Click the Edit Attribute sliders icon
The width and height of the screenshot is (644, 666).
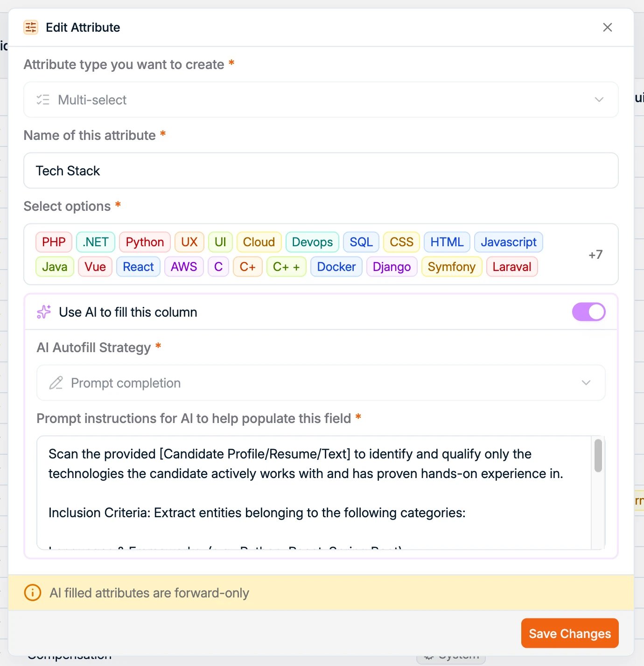31,28
